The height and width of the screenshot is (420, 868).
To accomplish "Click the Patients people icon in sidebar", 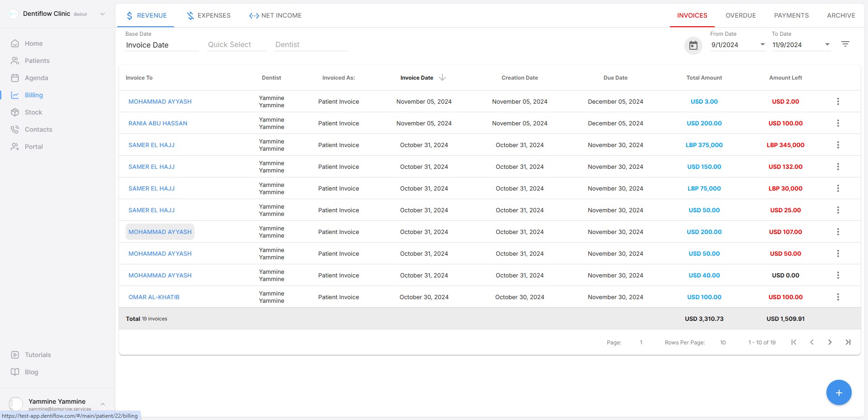I will coord(15,61).
